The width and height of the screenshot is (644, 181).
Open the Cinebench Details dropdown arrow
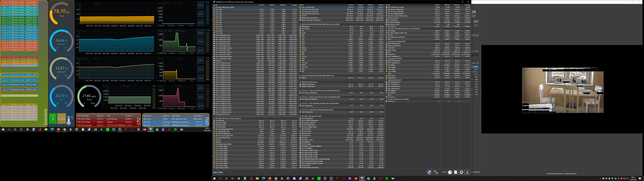(477, 63)
